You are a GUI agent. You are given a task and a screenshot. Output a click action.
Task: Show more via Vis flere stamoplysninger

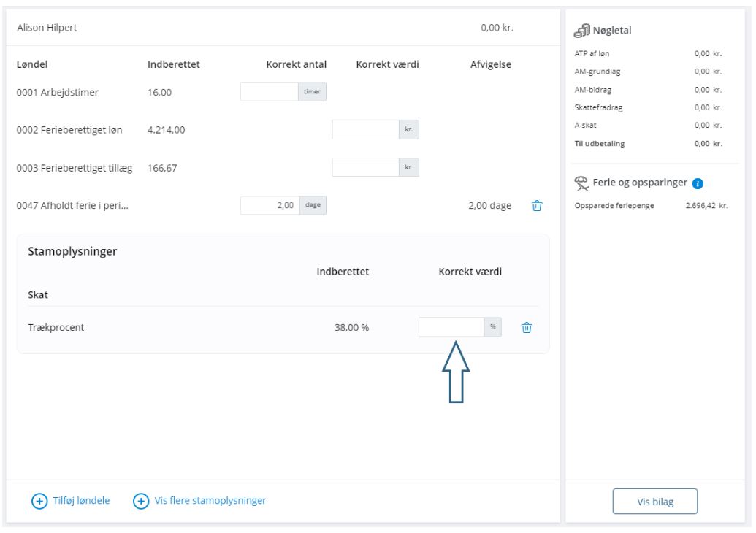coord(210,501)
